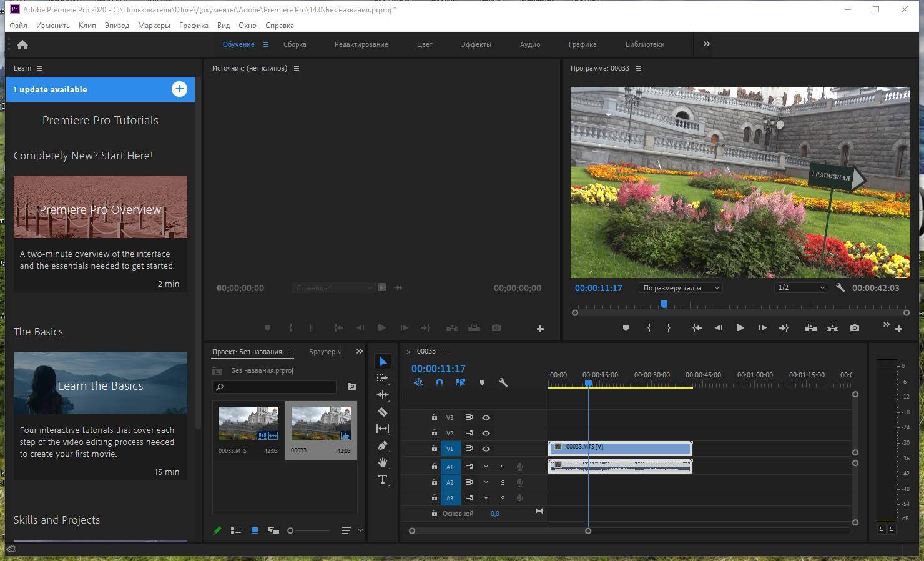The width and height of the screenshot is (924, 561).
Task: Toggle linked selection in timeline
Action: point(461,382)
